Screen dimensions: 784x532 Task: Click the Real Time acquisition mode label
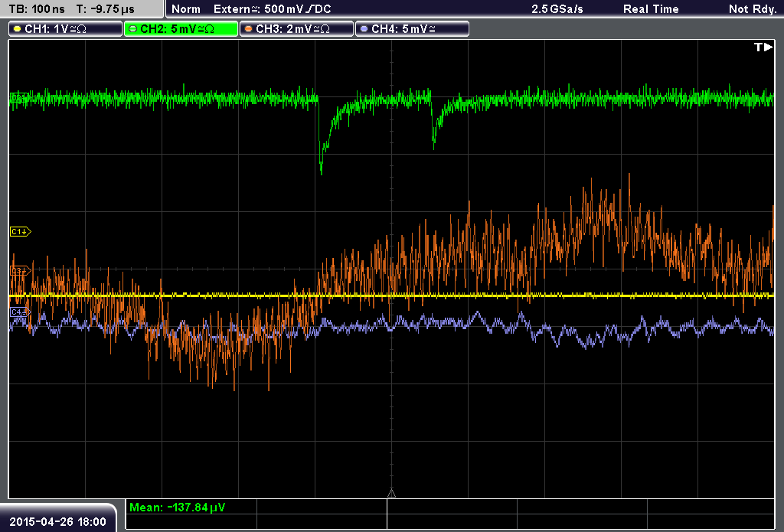651,9
